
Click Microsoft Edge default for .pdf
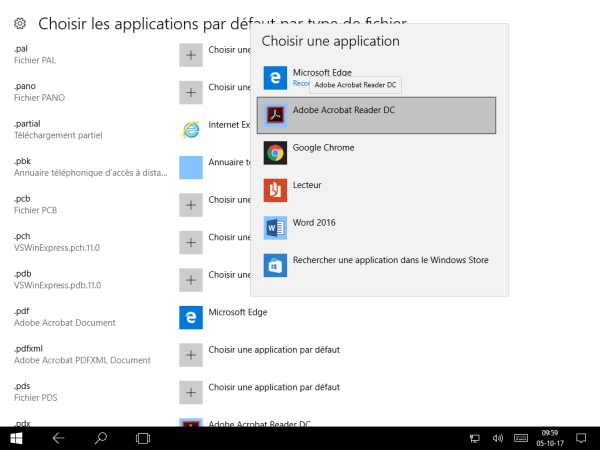(238, 312)
